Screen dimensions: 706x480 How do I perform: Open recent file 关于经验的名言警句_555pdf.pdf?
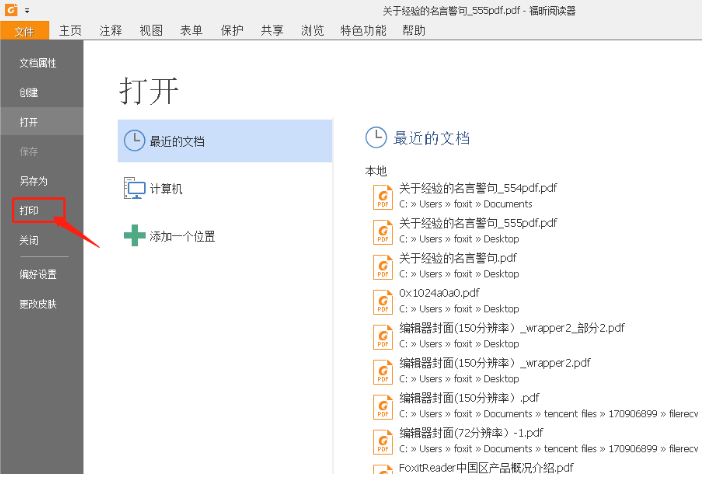(x=478, y=223)
